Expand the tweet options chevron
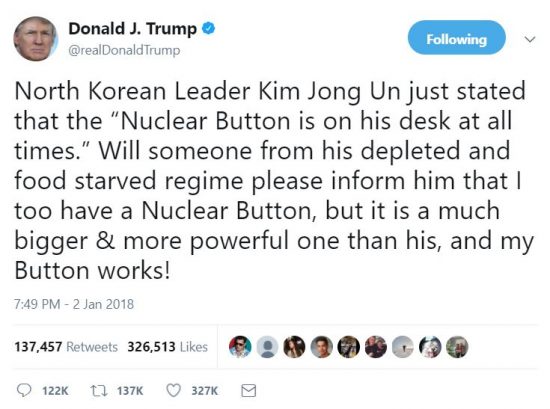 click(x=530, y=39)
